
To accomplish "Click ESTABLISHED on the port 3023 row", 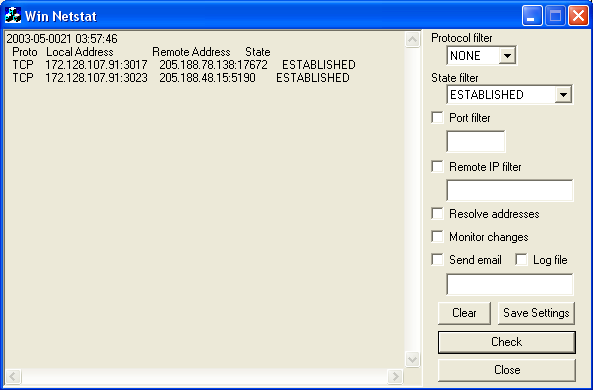I will click(313, 78).
